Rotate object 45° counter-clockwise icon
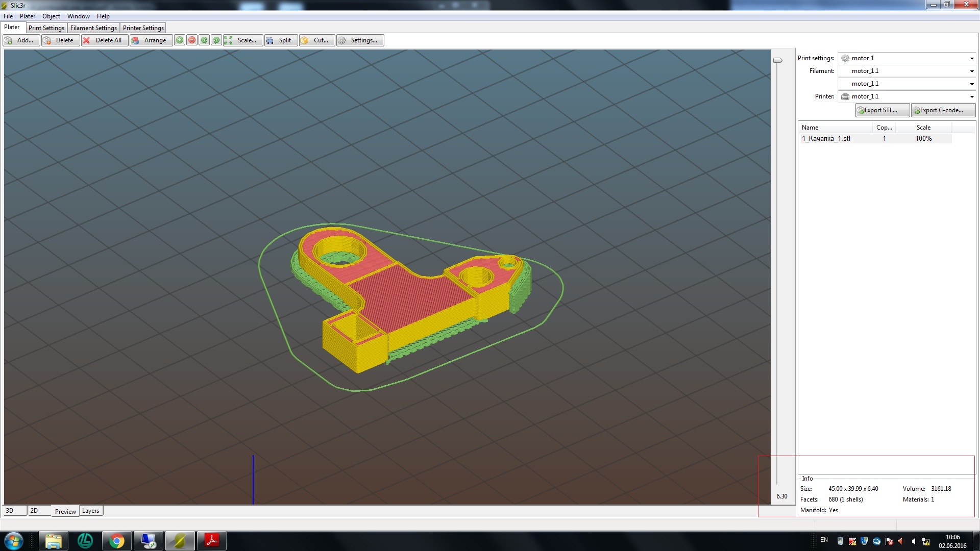Image resolution: width=980 pixels, height=551 pixels. [204, 40]
